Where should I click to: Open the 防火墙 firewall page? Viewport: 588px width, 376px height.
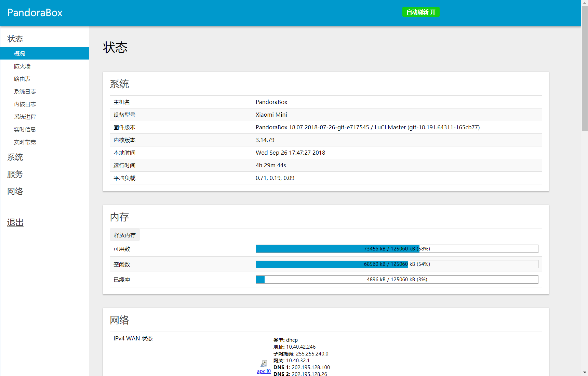(x=22, y=66)
